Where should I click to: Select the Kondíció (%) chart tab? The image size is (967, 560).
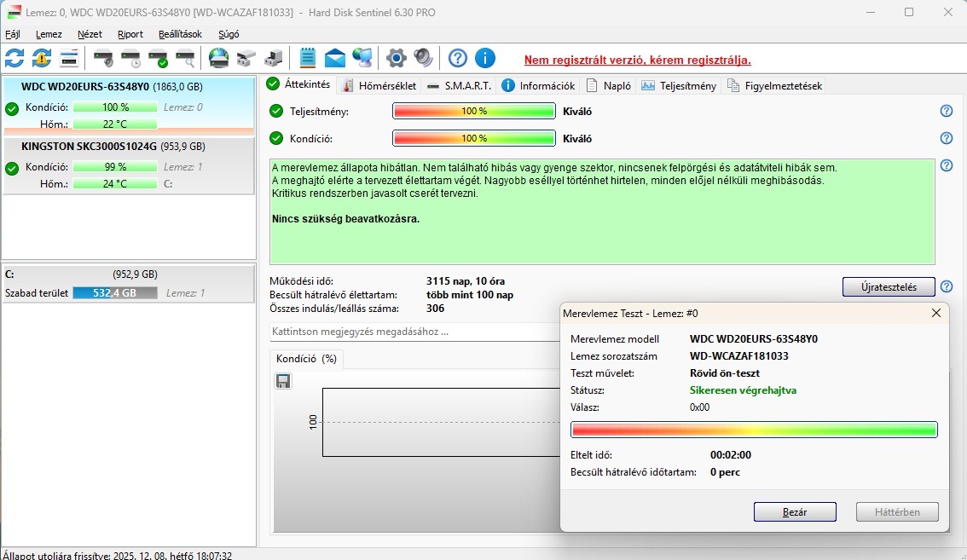pyautogui.click(x=306, y=358)
